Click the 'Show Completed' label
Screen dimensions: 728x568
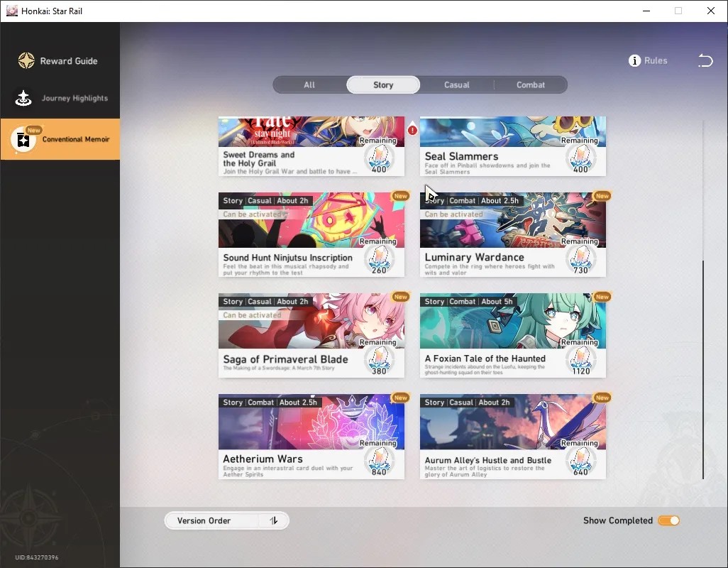618,520
